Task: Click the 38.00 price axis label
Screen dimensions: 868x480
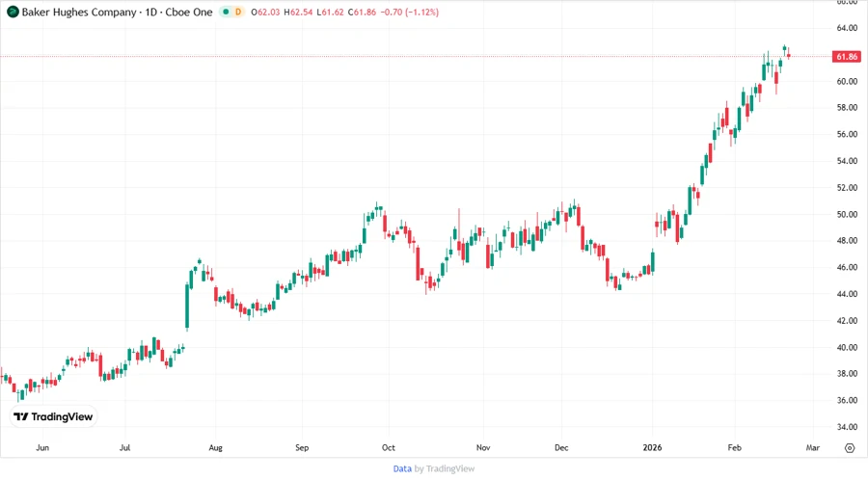Action: click(847, 374)
